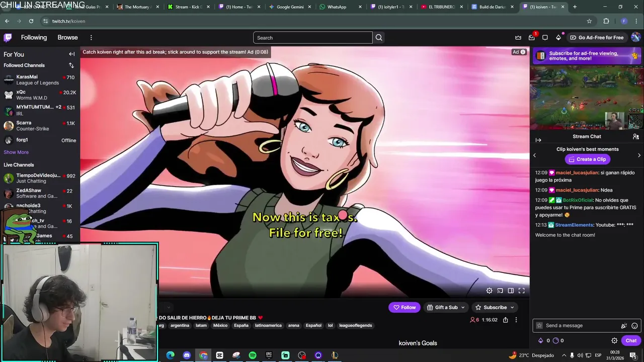Viewport: 644px width, 362px height.
Task: Open KarasMai channel
Action: (40, 80)
